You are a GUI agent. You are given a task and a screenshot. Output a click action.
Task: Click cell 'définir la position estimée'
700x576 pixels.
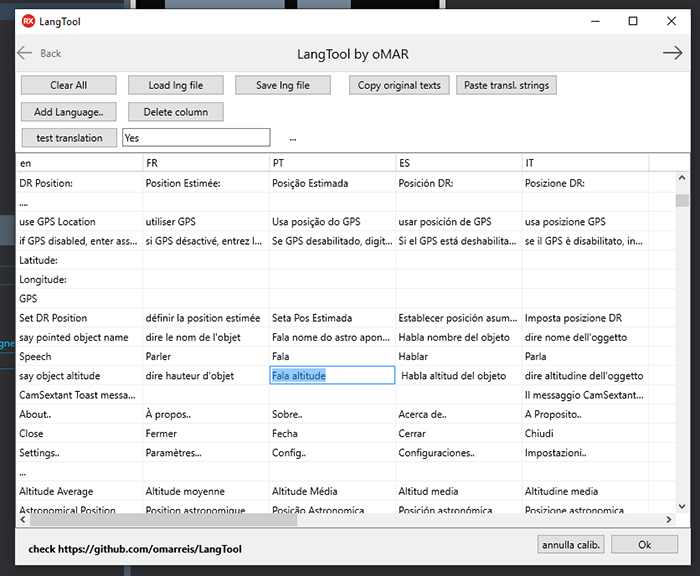206,318
